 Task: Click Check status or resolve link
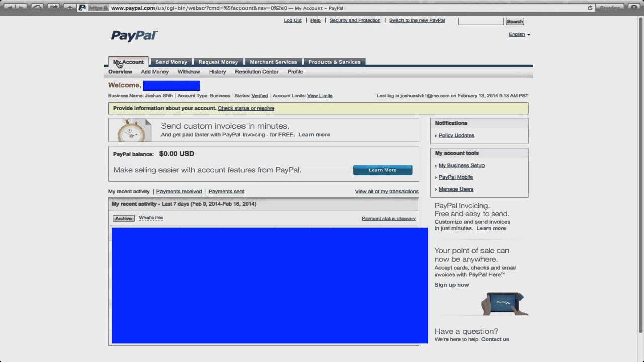(246, 108)
